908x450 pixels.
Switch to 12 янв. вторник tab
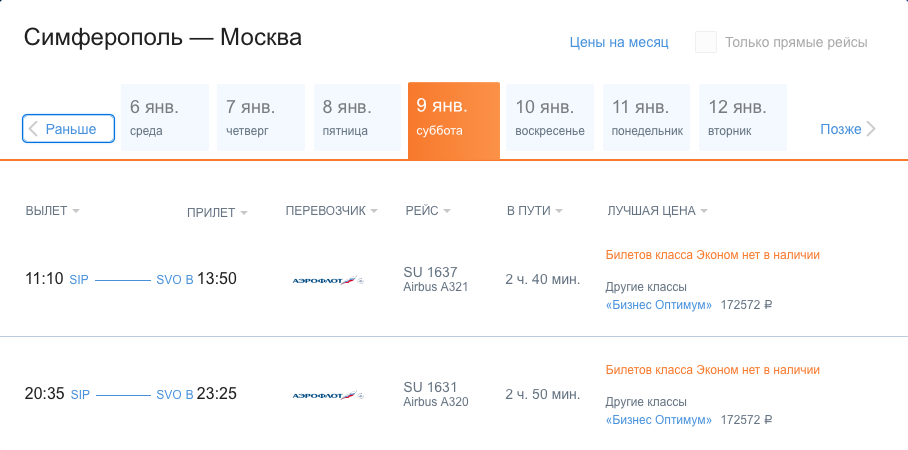(x=742, y=118)
